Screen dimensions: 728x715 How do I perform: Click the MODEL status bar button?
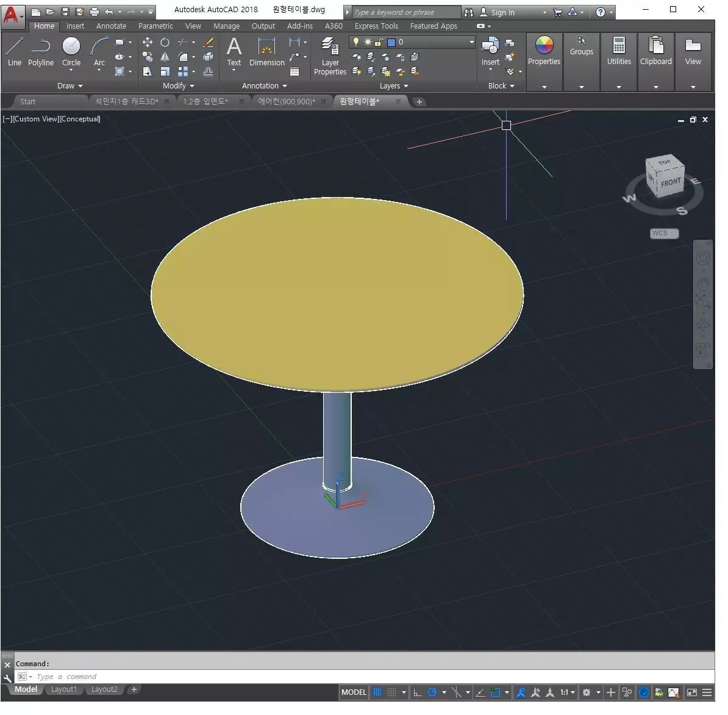(354, 692)
